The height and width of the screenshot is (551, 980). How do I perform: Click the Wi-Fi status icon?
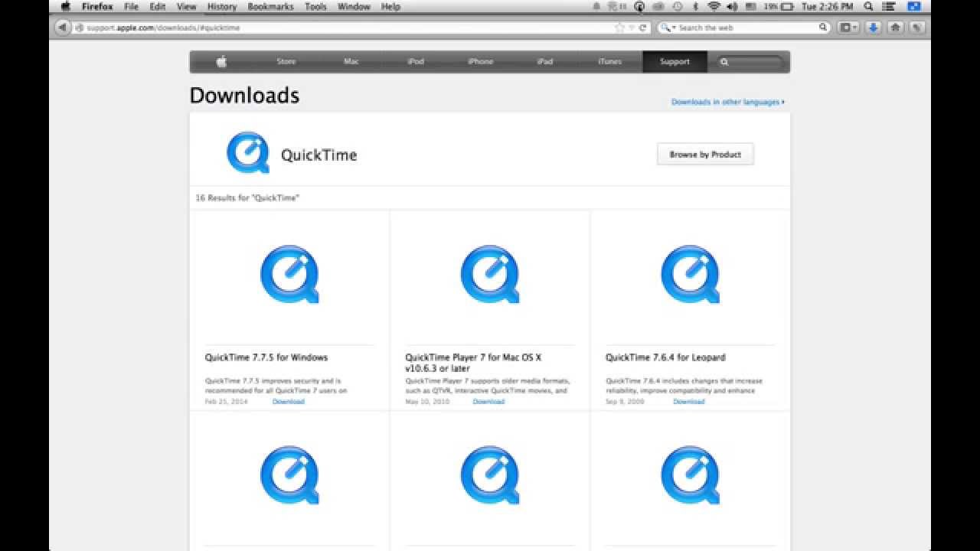(714, 6)
